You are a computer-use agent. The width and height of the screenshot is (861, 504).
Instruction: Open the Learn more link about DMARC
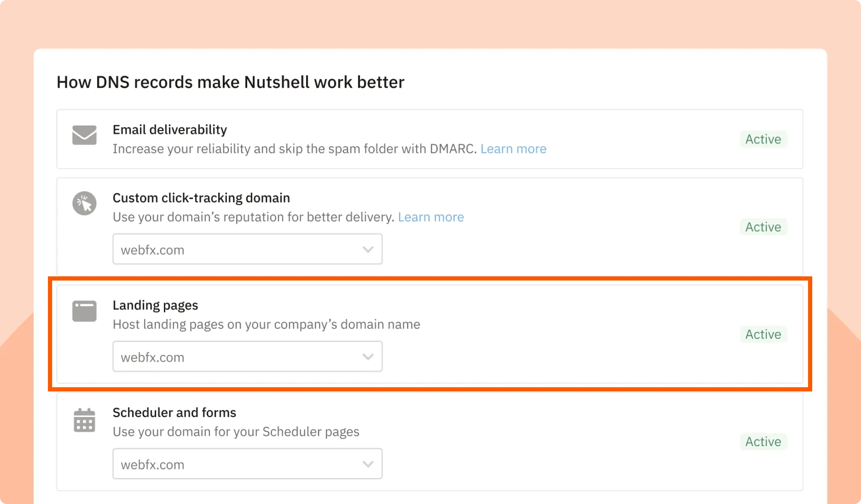tap(514, 149)
